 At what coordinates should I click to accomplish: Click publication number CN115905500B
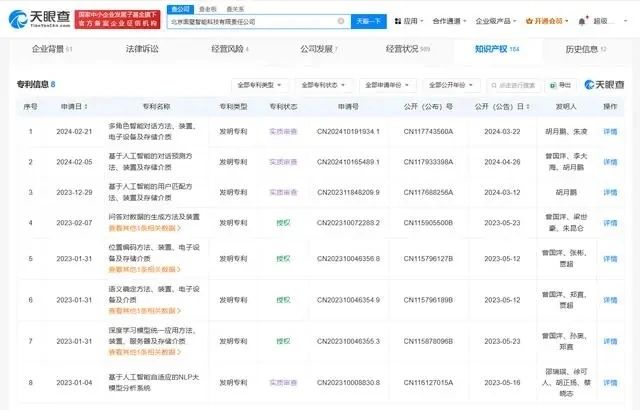[428, 223]
